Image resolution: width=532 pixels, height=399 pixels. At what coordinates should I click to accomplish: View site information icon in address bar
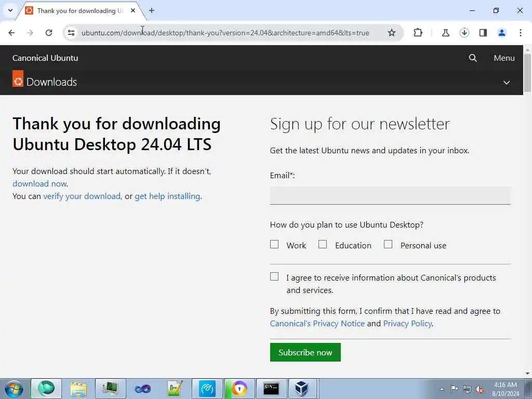(x=71, y=33)
